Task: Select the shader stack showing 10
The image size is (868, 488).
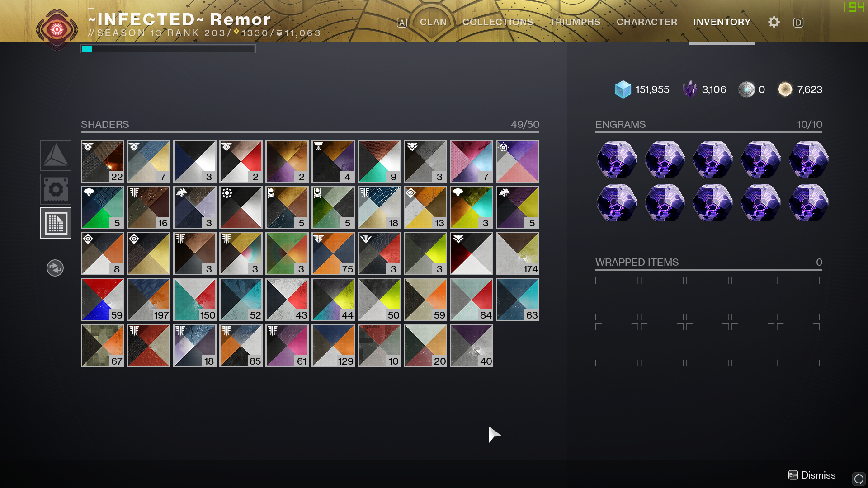Action: point(379,346)
